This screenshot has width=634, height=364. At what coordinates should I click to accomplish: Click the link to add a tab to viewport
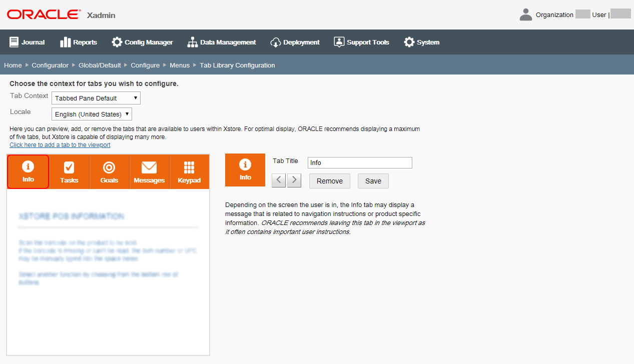pos(60,145)
